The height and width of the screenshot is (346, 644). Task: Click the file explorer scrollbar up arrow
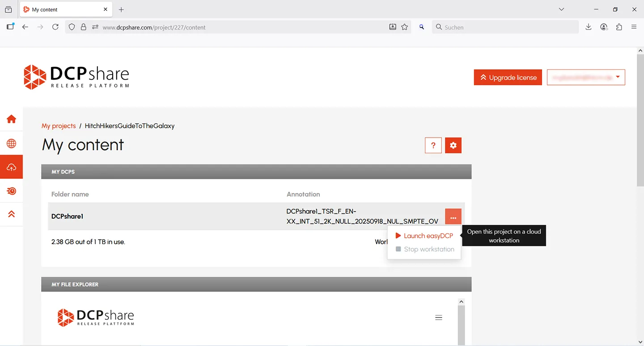pyautogui.click(x=462, y=302)
